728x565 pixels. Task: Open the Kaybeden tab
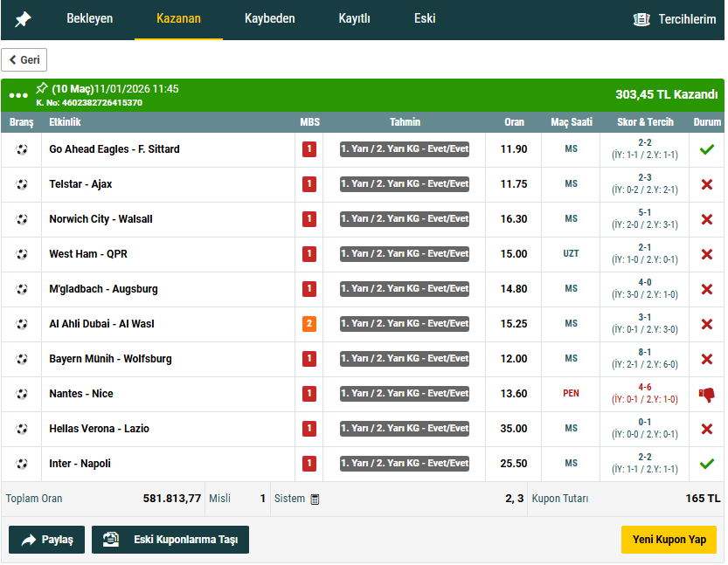click(270, 18)
